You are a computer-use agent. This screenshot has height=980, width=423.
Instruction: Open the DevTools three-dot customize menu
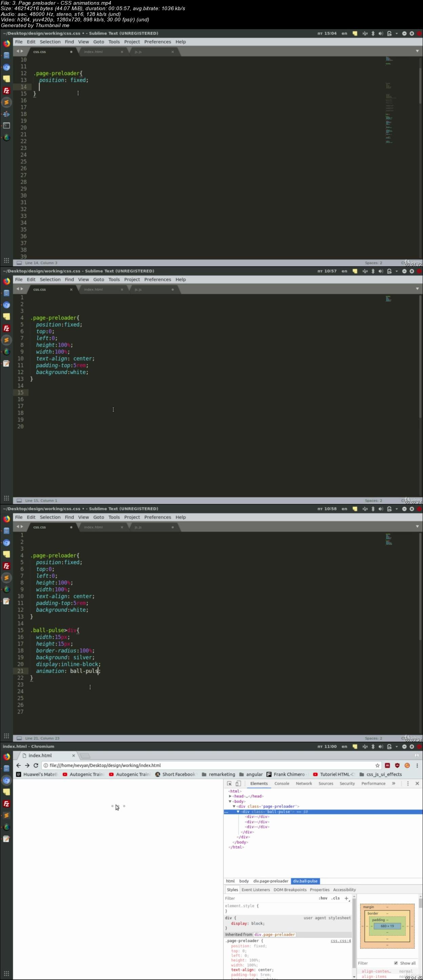click(408, 783)
